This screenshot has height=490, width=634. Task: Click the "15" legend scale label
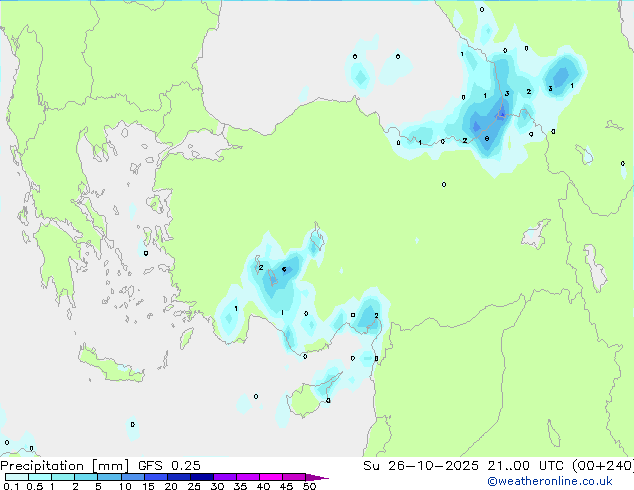tap(148, 486)
